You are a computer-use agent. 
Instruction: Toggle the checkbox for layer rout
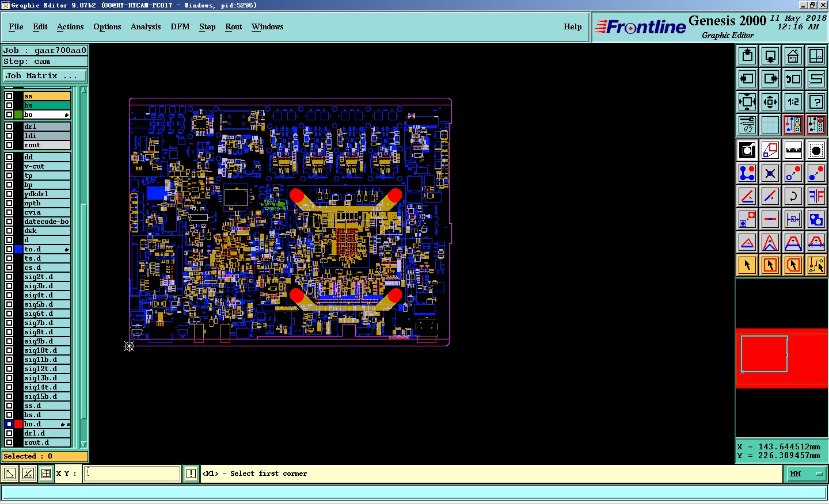coord(9,145)
